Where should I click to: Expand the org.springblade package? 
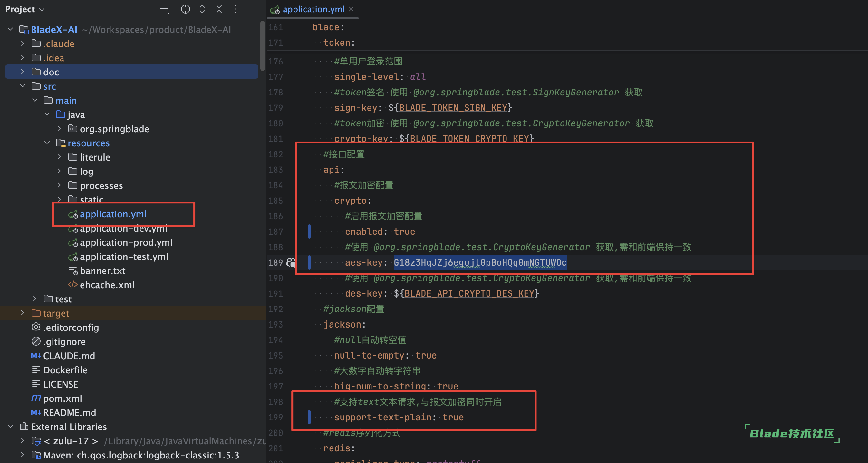tap(59, 128)
